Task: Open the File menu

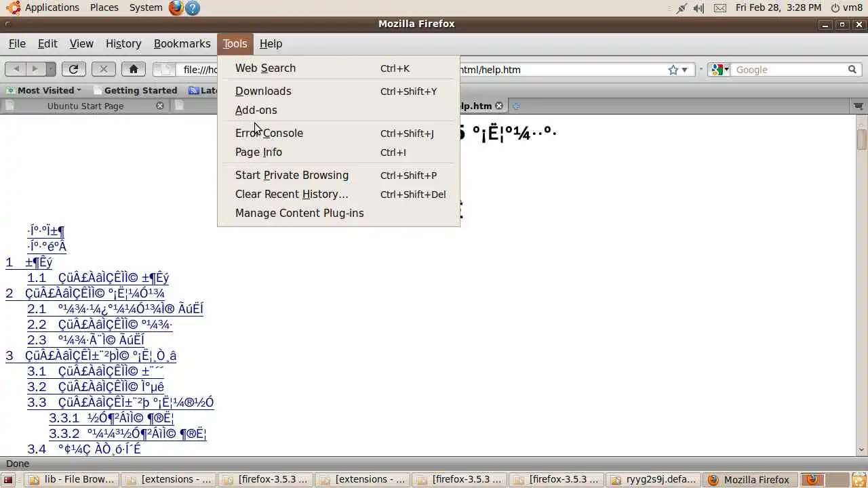Action: pos(17,43)
